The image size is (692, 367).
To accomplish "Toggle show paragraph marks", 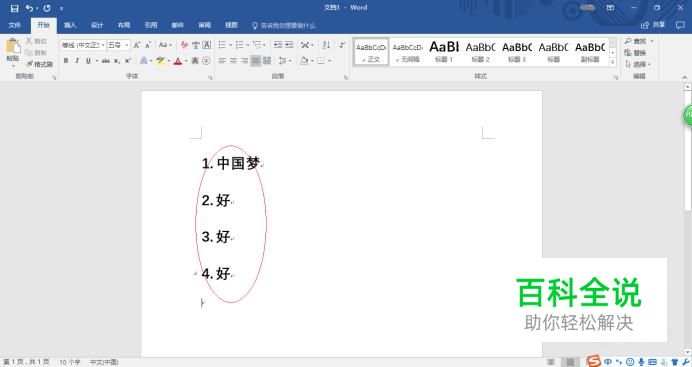I will (x=342, y=45).
